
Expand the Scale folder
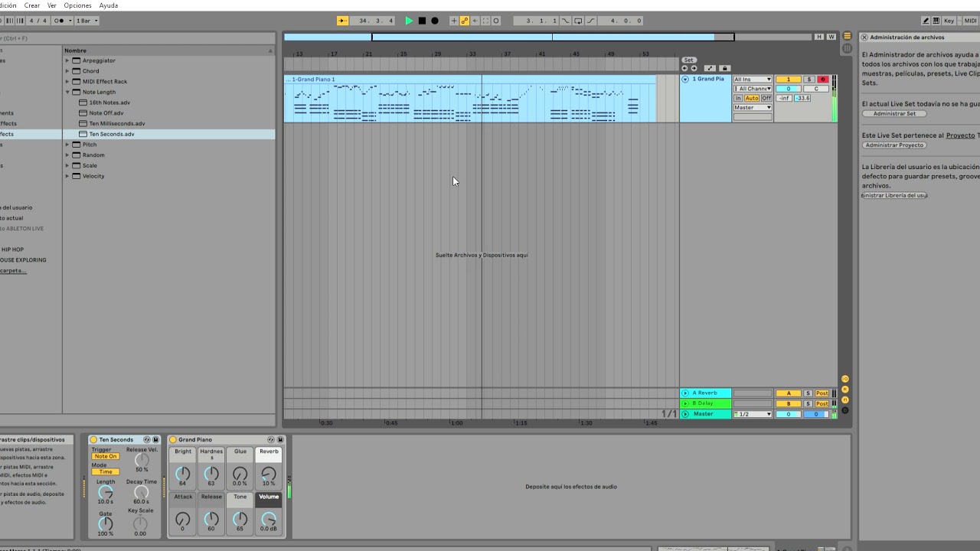(67, 165)
